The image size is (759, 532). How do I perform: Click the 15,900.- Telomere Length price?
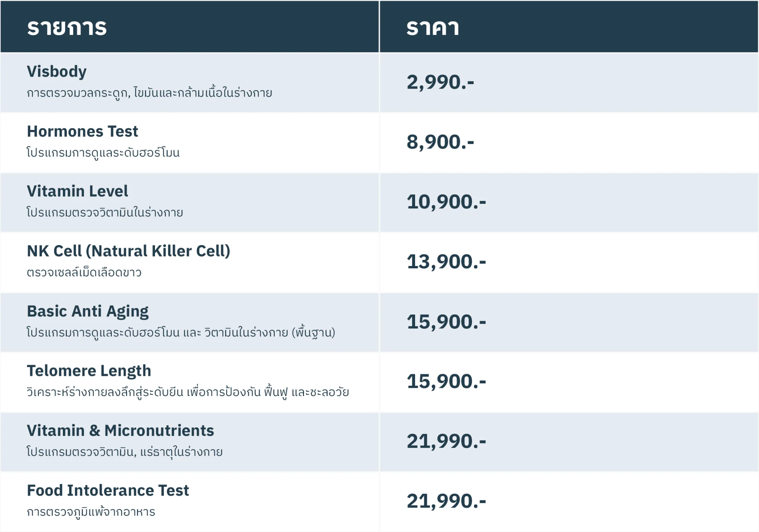(446, 381)
